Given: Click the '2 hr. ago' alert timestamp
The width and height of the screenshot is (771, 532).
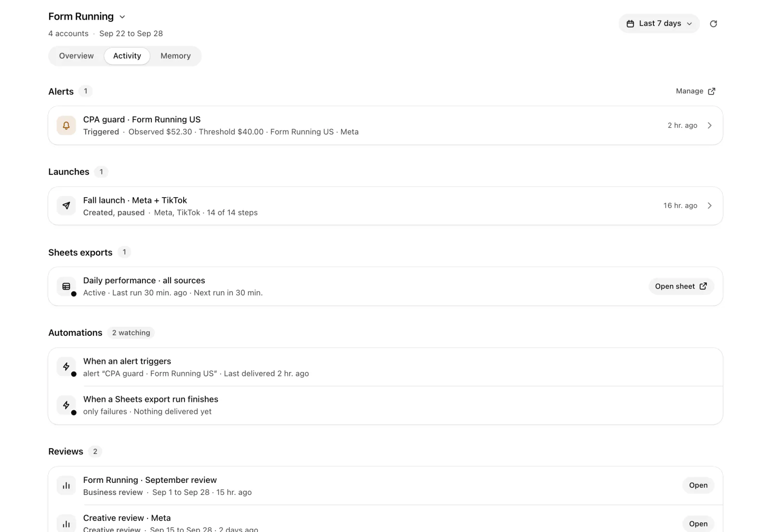Looking at the screenshot, I should click(682, 125).
